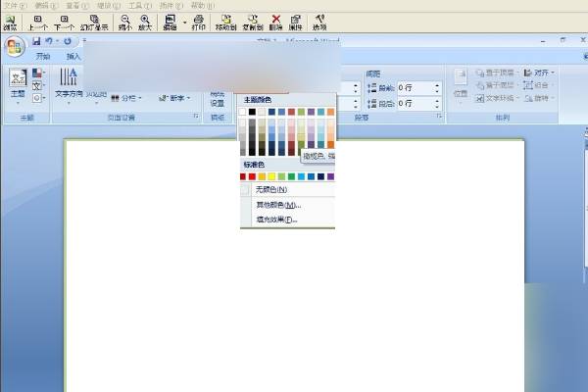The width and height of the screenshot is (588, 392).
Task: Open the 工具 menu
Action: coord(140,6)
